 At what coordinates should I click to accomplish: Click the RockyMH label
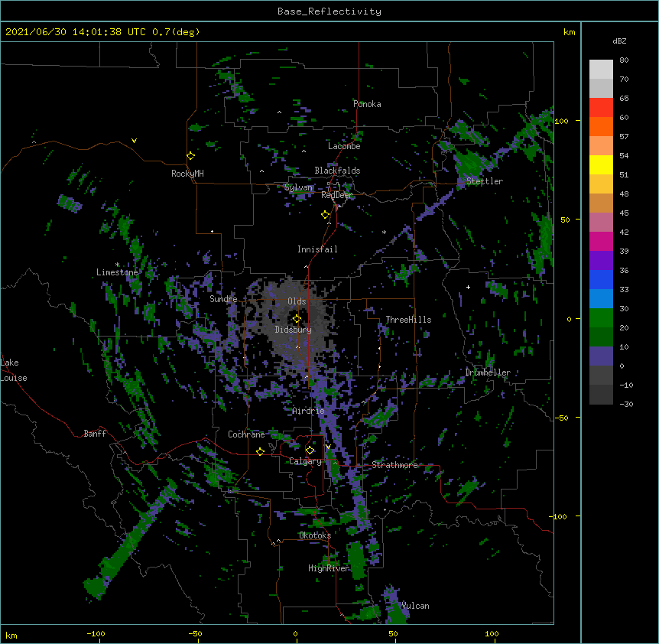tap(187, 174)
